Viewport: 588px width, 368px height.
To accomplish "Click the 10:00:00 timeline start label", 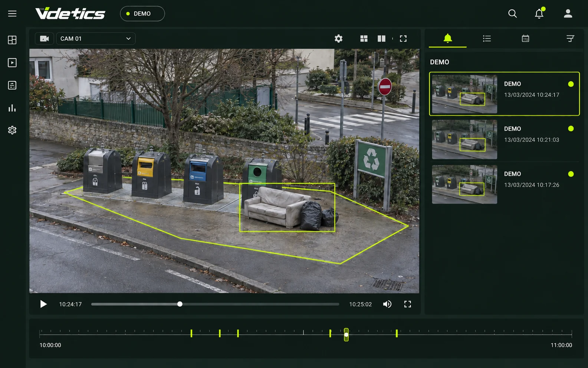I will pyautogui.click(x=50, y=345).
